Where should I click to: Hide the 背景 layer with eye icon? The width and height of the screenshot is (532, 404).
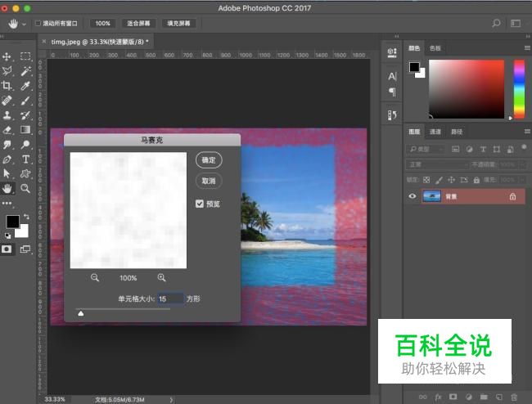coord(413,196)
